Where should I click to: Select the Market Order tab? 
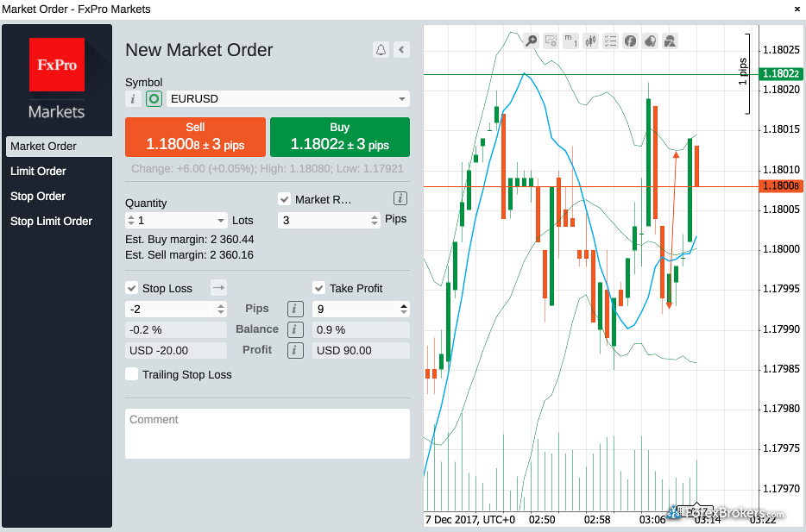coord(60,147)
